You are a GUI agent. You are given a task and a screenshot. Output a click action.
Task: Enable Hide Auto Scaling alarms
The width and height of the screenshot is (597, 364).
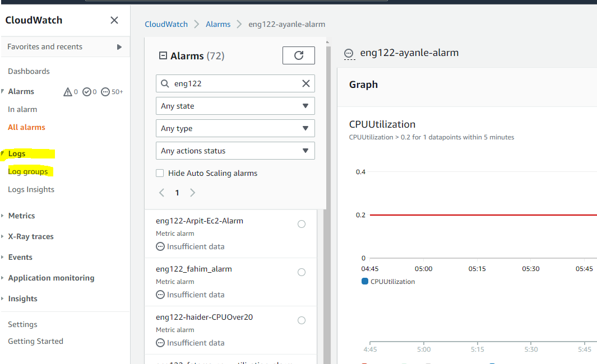point(160,173)
